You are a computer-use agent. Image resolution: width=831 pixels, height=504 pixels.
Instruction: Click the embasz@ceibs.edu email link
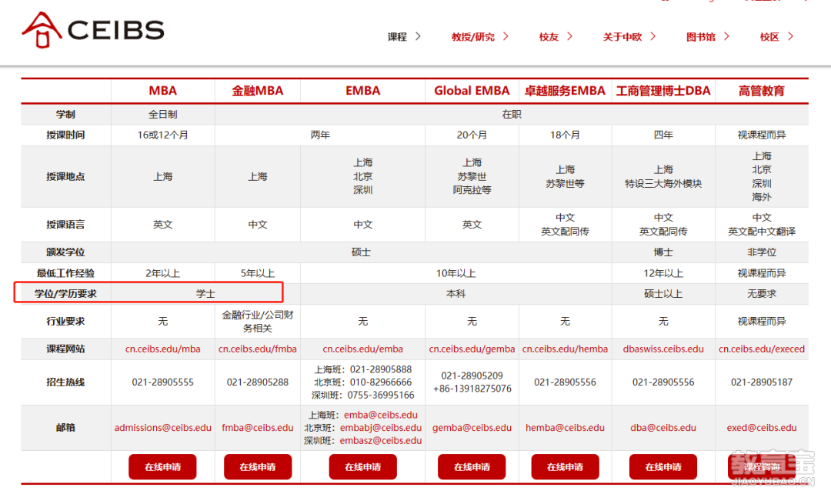pyautogui.click(x=381, y=440)
